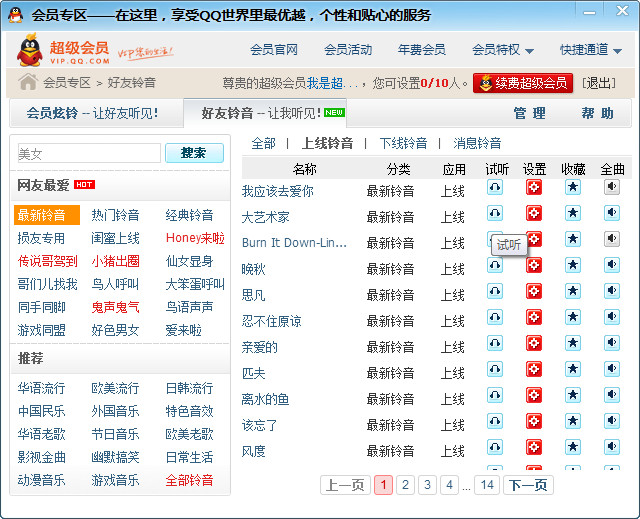Viewport: 640px width, 519px height.
Task: Open 年费会员 link
Action: 422,50
